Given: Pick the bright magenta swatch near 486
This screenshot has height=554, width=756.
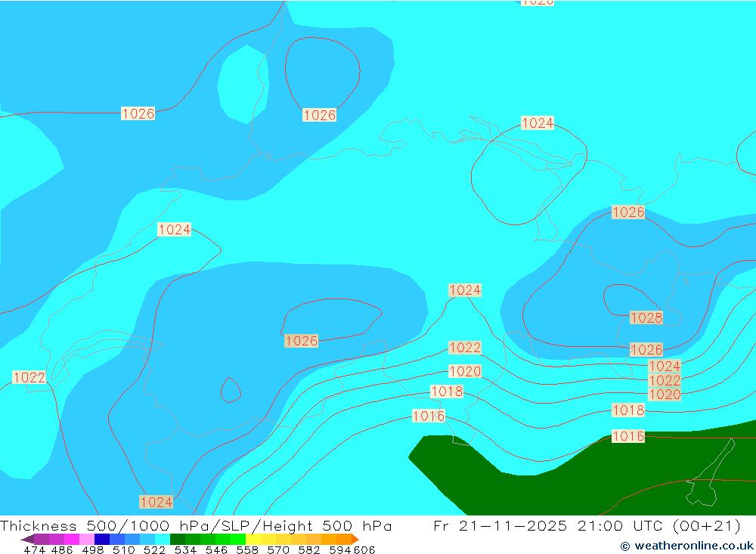Looking at the screenshot, I should pos(71,539).
